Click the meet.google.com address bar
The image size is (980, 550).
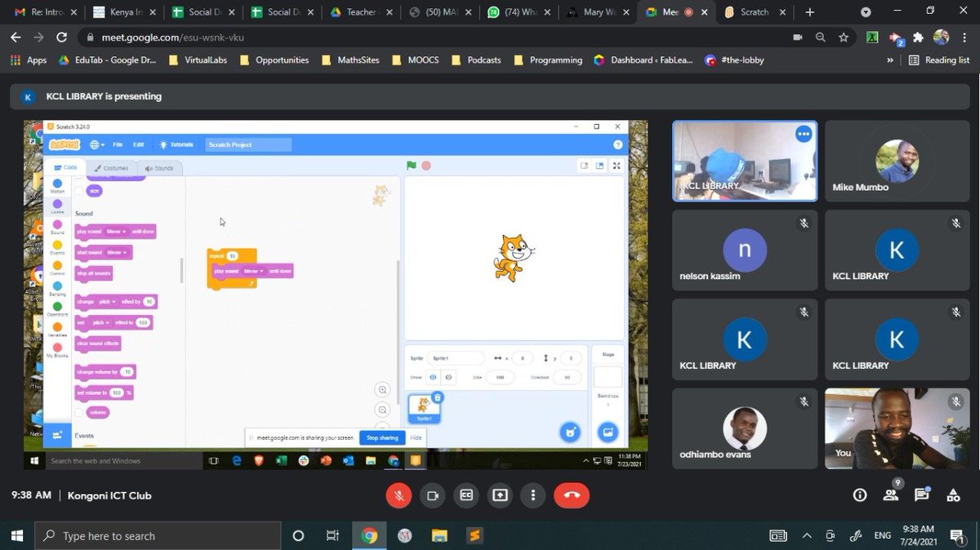pyautogui.click(x=433, y=37)
